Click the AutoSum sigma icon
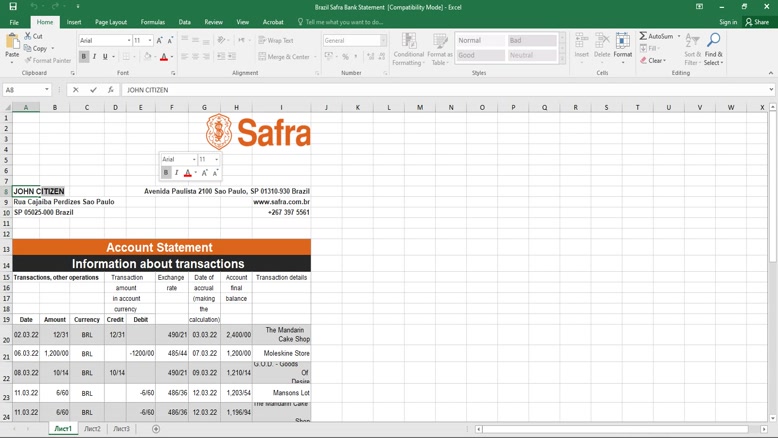 [643, 36]
